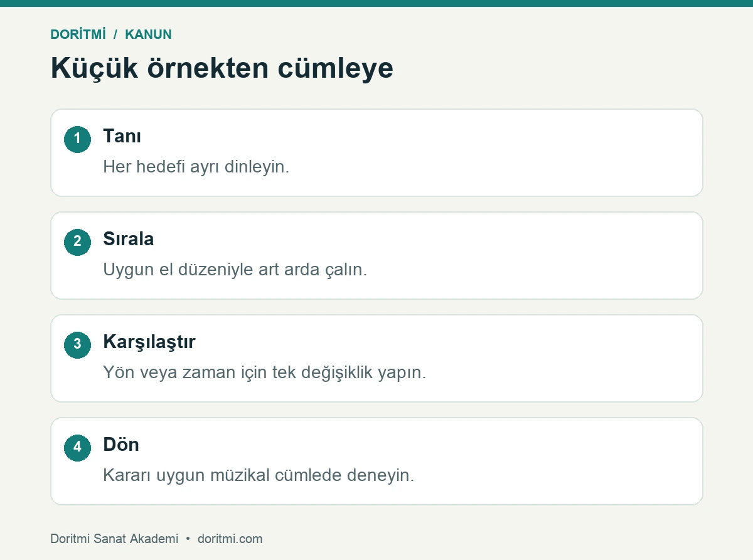Click text Kararı uygun müzikal cümlede deneyin.
The image size is (753, 560).
coord(259,475)
